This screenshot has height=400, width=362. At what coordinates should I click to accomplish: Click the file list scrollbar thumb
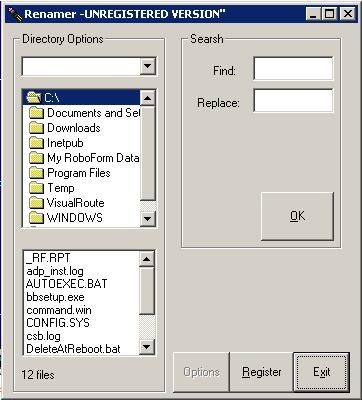pyautogui.click(x=147, y=290)
